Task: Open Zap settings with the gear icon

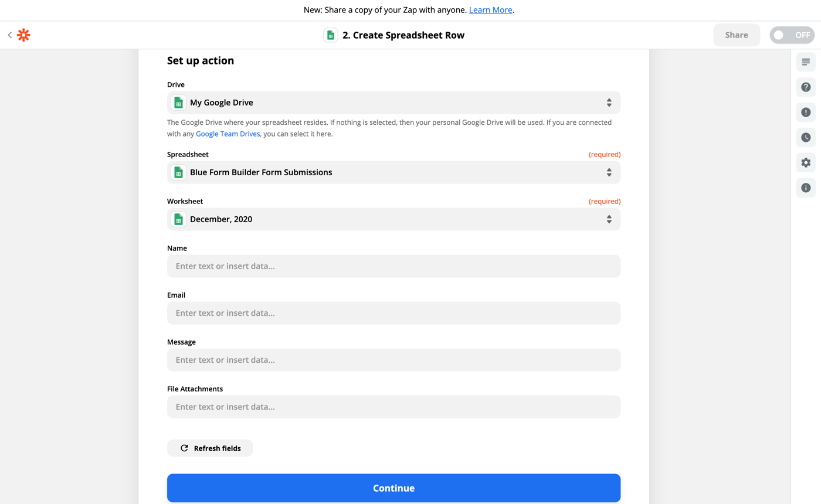Action: click(805, 162)
